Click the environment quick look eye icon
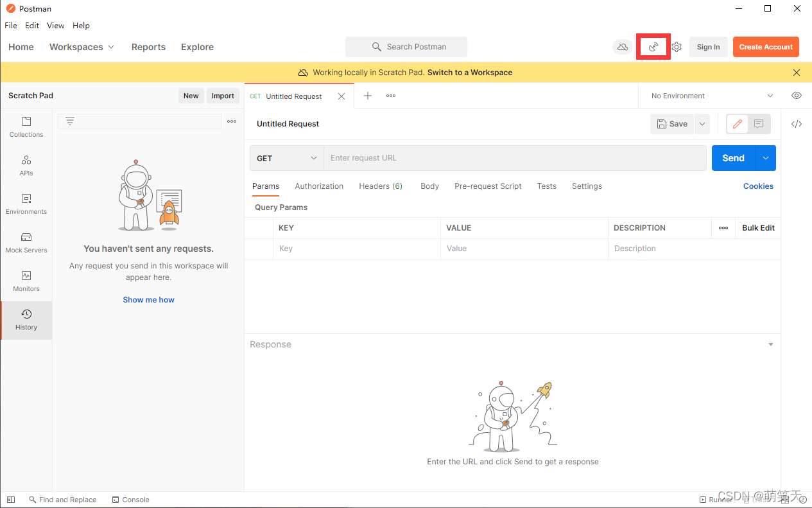 797,96
